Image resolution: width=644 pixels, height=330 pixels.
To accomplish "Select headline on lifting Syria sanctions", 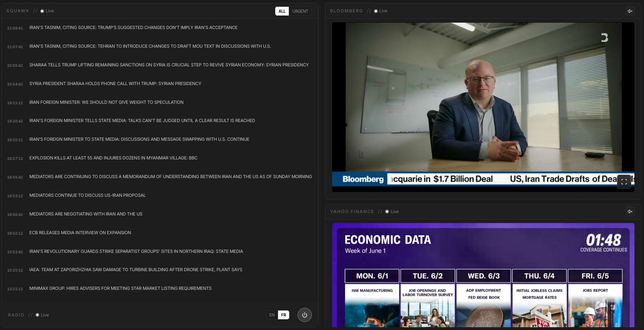I will [169, 65].
